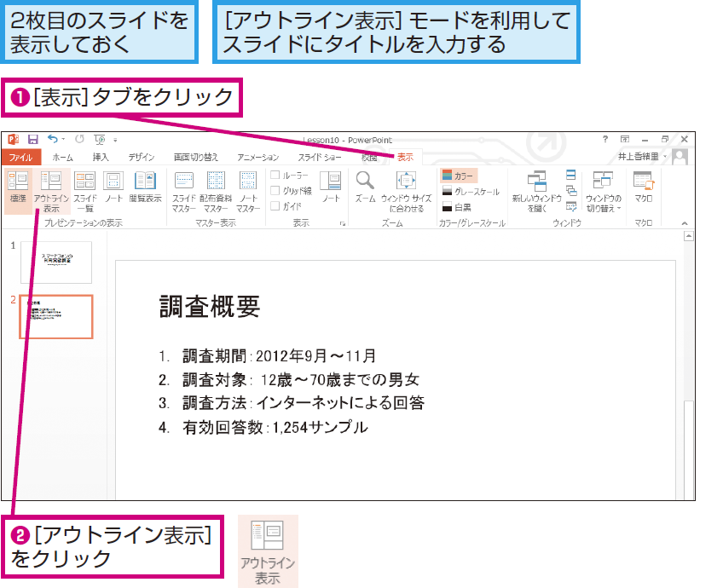This screenshot has height=588, width=723.
Task: Select the Slide Sorter (スライド一覧) view
Action: click(x=85, y=192)
